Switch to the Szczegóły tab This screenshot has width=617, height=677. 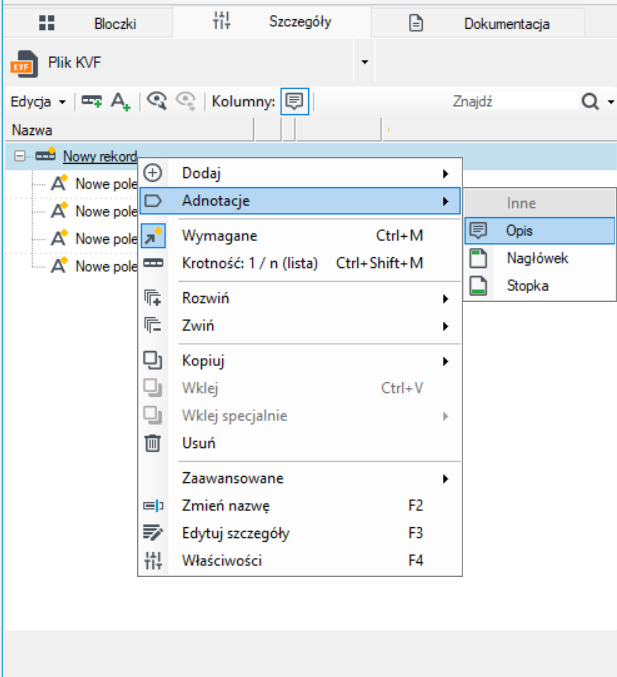click(272, 22)
